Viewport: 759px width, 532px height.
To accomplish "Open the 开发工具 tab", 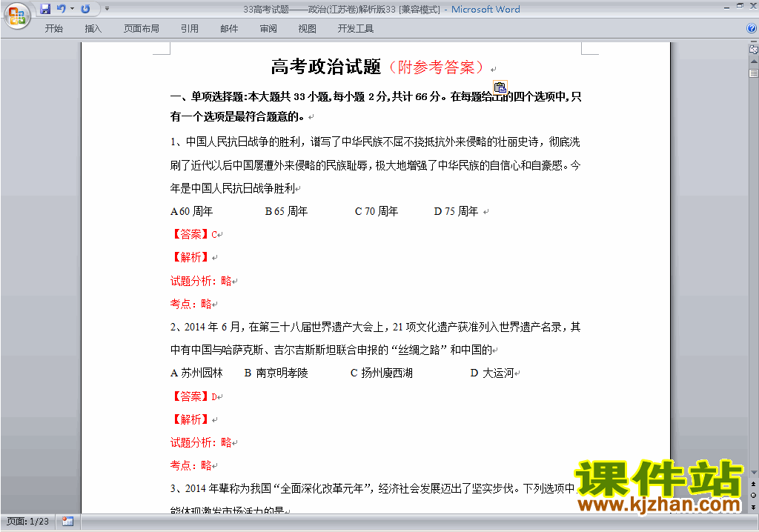I will pyautogui.click(x=355, y=29).
